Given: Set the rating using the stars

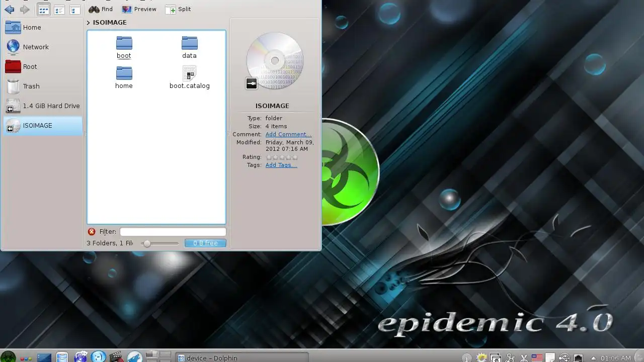Looking at the screenshot, I should pyautogui.click(x=281, y=157).
